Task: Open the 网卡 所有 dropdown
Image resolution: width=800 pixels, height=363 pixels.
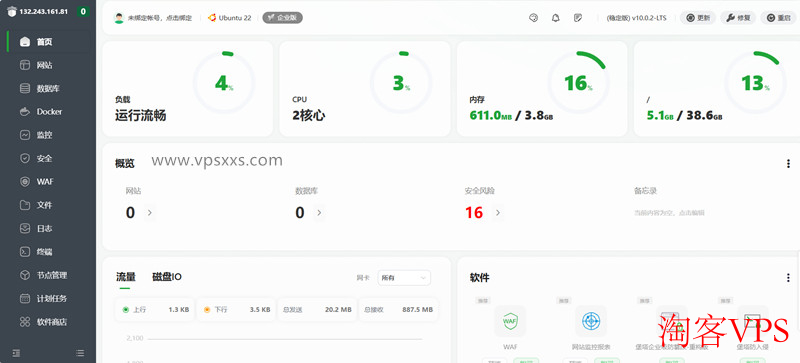Action: click(404, 278)
